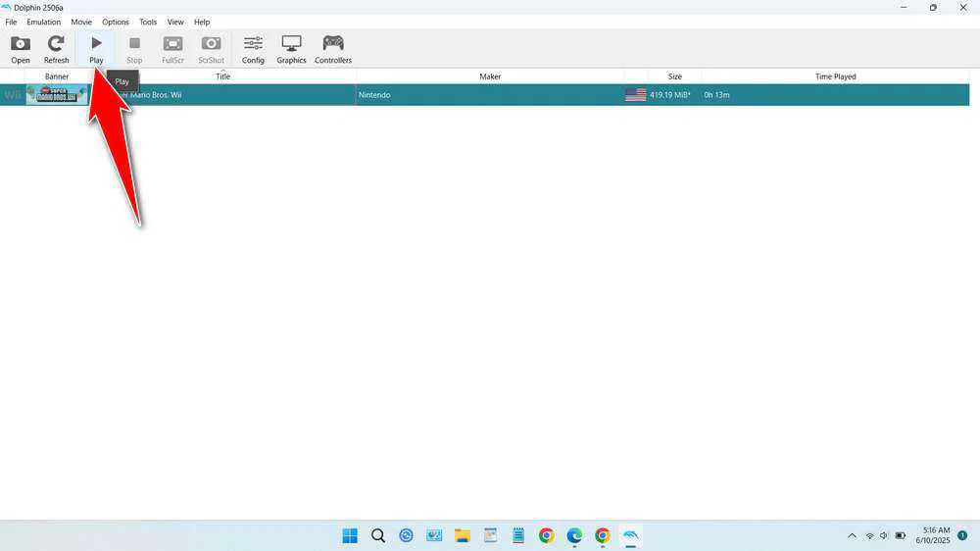Open the Graphics settings icon
Screen dimensions: 980x551
coord(291,49)
